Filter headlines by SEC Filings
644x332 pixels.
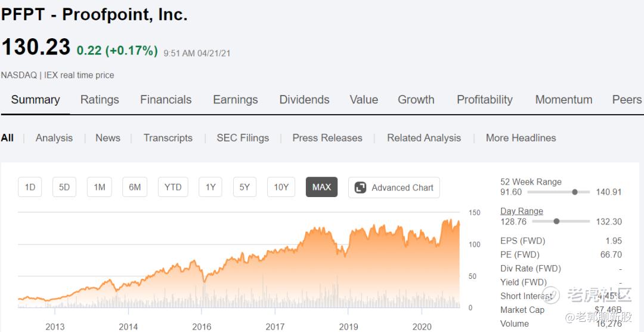243,138
